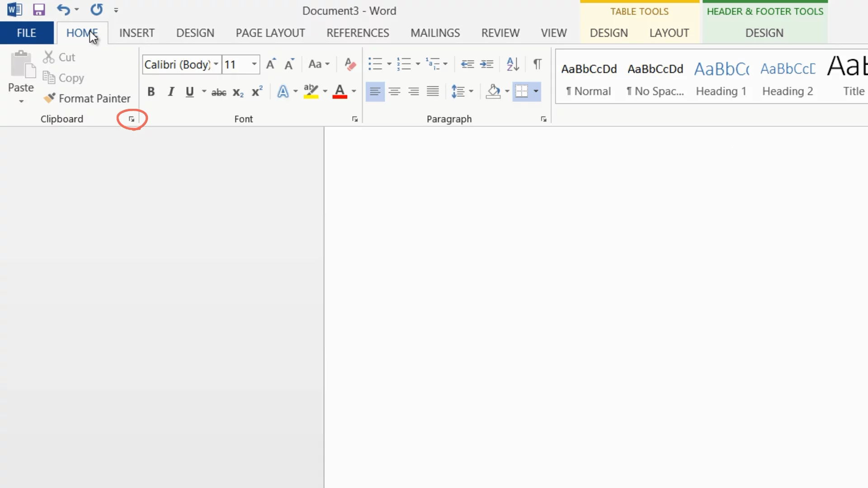This screenshot has width=868, height=488.
Task: Open the font size dropdown
Action: (254, 65)
